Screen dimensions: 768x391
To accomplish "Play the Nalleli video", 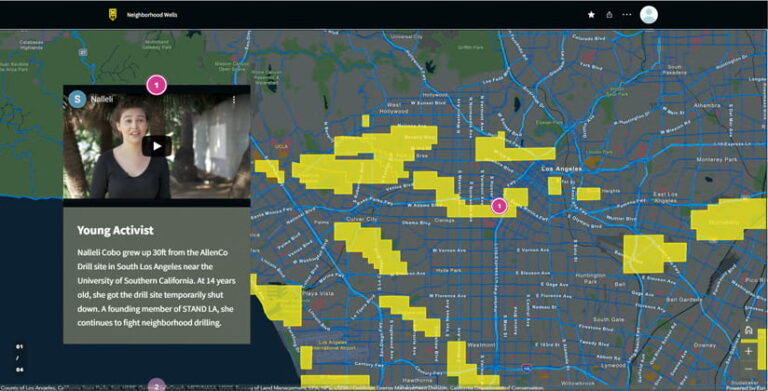I will tap(157, 146).
